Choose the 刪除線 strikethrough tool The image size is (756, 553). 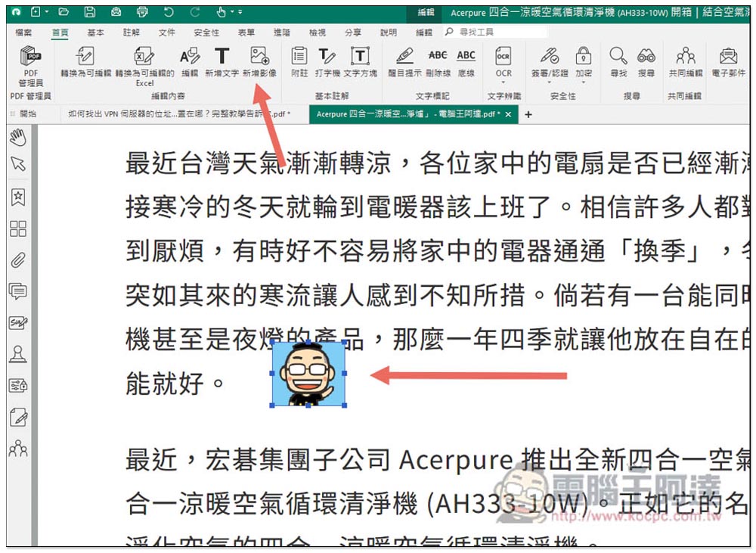(x=438, y=61)
